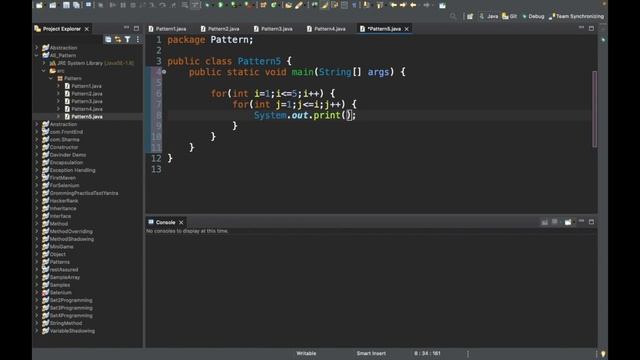Switch to the Debug perspective
Image resolution: width=640 pixels, height=360 pixels.
[533, 16]
